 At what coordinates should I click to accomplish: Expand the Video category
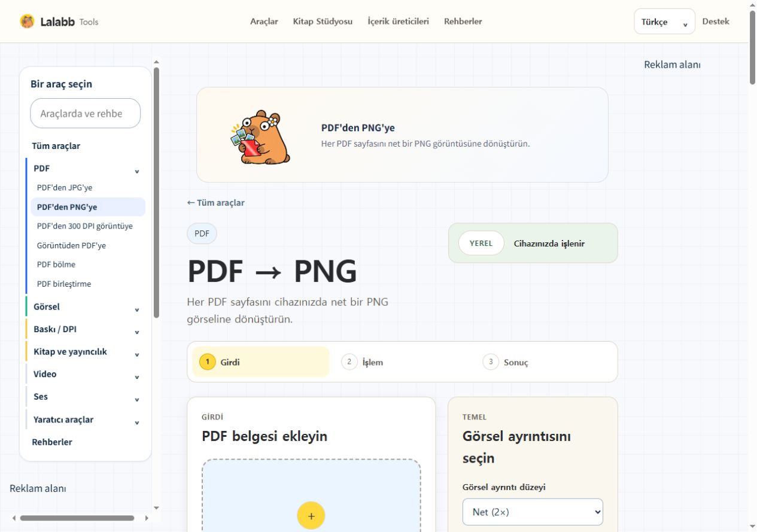(x=86, y=375)
